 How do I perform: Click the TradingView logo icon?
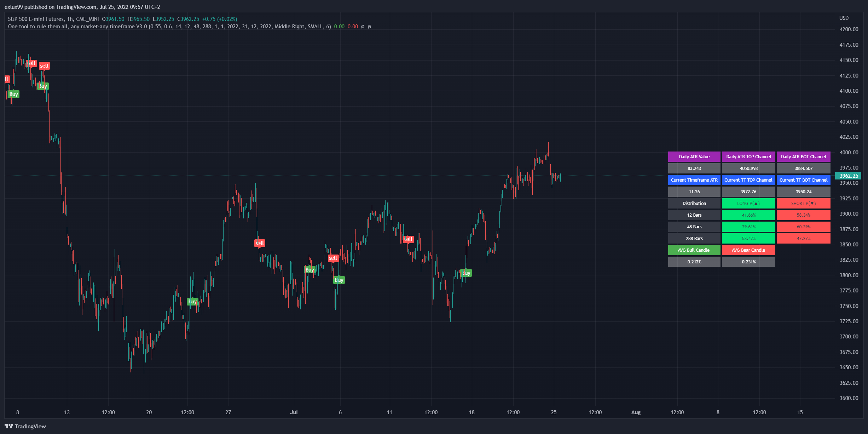point(9,426)
